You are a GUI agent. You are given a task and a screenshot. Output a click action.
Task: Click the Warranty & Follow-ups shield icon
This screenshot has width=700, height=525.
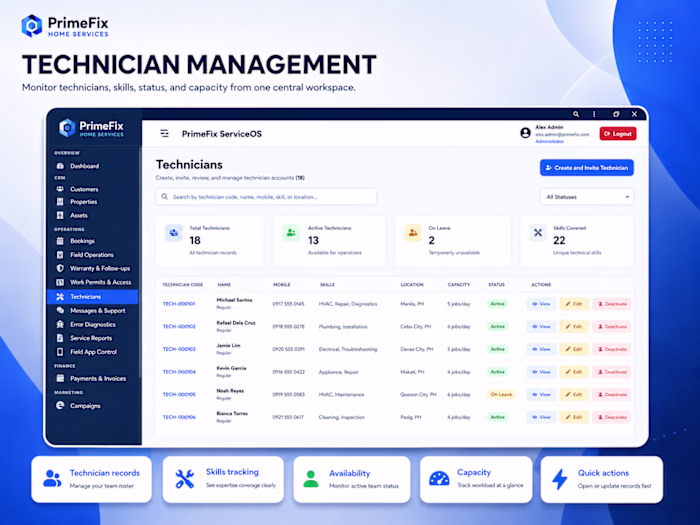[60, 268]
